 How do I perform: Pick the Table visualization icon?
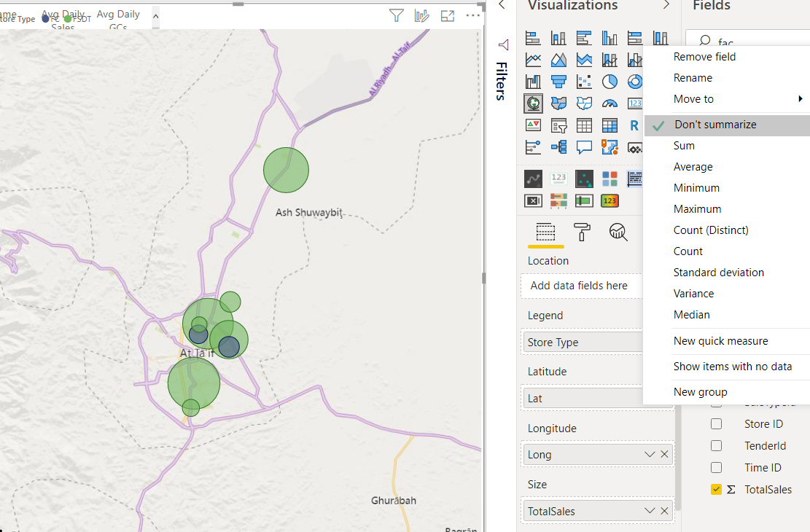pyautogui.click(x=584, y=125)
